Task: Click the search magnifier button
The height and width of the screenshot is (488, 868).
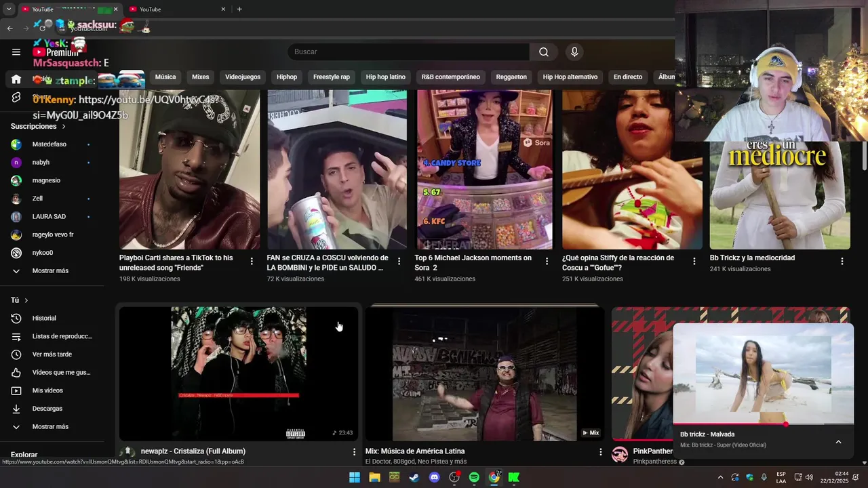Action: point(544,52)
